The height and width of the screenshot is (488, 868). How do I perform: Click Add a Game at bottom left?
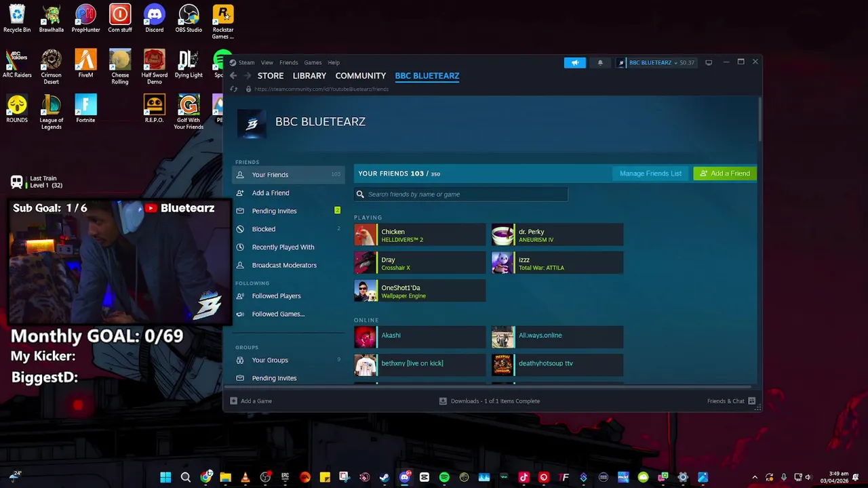[x=251, y=401]
